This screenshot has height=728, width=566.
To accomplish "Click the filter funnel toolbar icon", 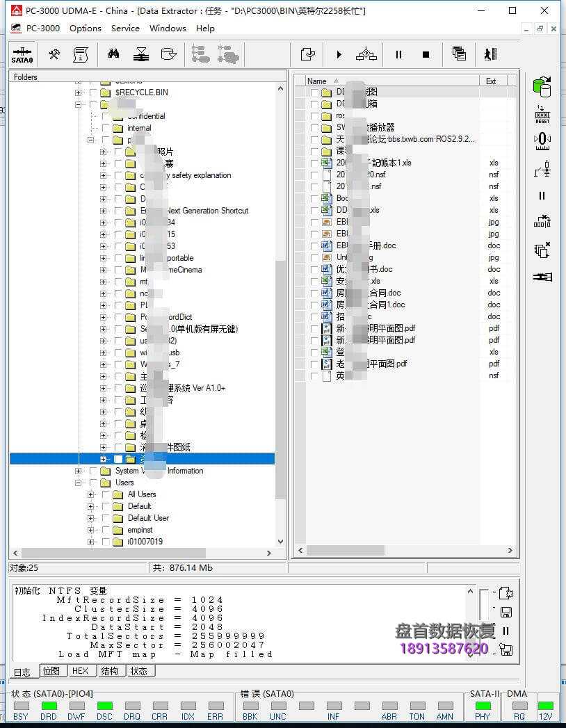I will pos(141,54).
